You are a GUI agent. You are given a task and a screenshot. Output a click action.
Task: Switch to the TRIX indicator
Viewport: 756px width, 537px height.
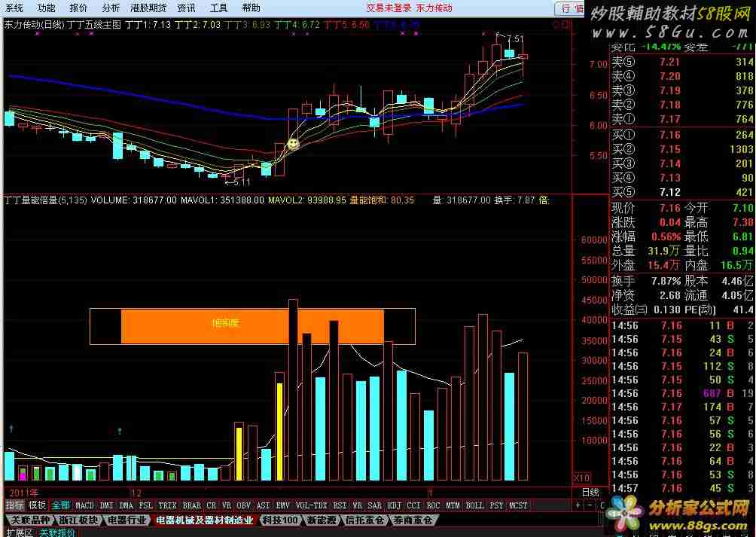167,505
